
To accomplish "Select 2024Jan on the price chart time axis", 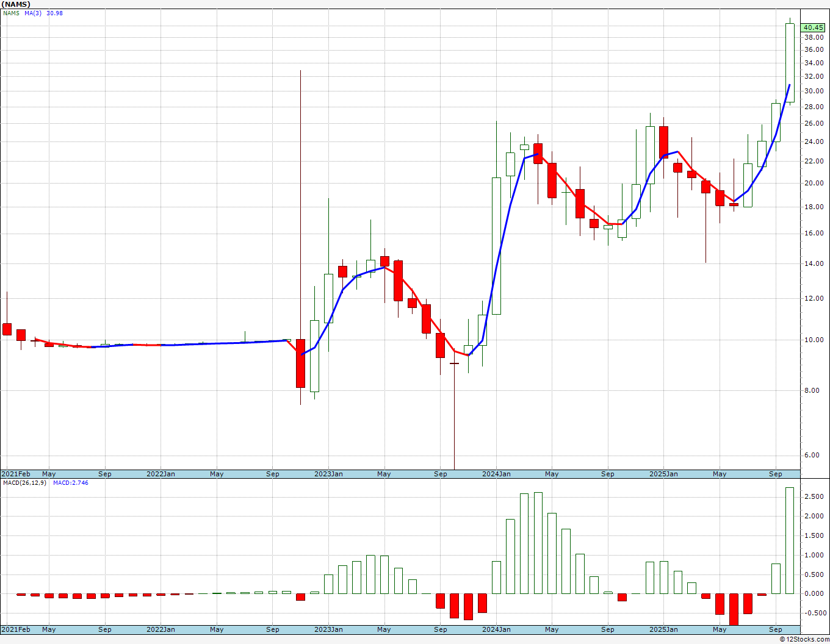I will (x=496, y=474).
